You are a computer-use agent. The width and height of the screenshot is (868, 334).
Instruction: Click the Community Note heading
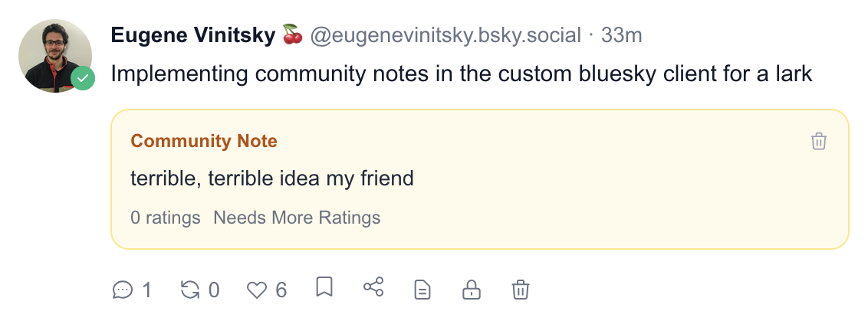coord(204,141)
